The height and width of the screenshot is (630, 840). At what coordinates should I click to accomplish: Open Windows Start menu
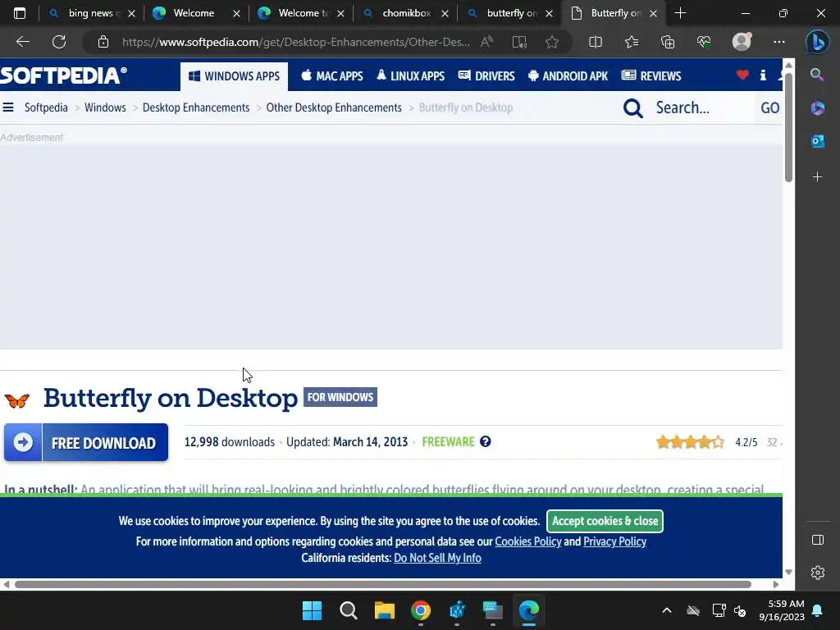coord(312,610)
